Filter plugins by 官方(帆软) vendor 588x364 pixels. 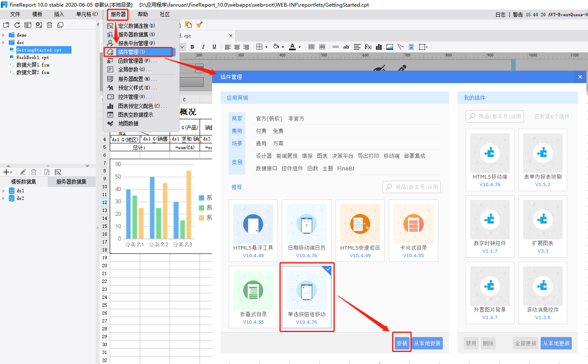[x=269, y=118]
